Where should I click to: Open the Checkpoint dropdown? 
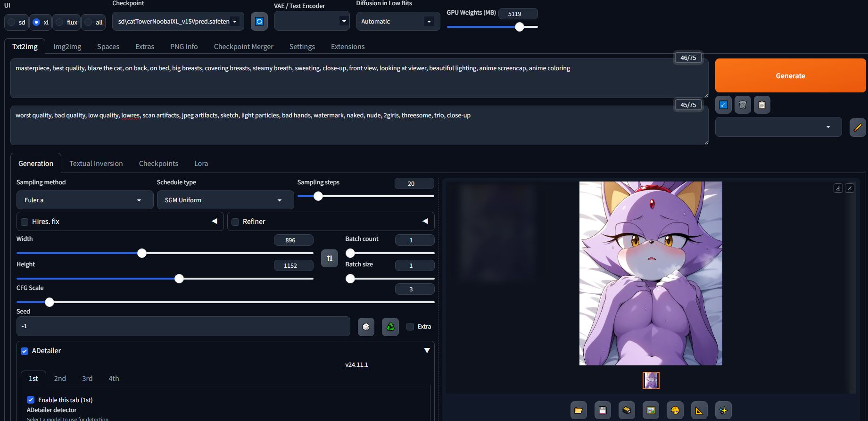pyautogui.click(x=178, y=21)
